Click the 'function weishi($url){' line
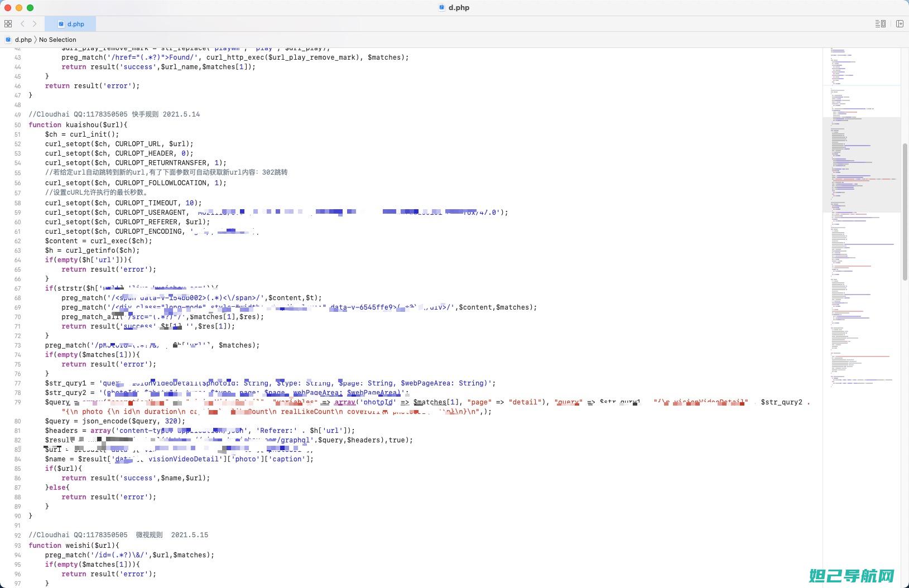 point(74,546)
